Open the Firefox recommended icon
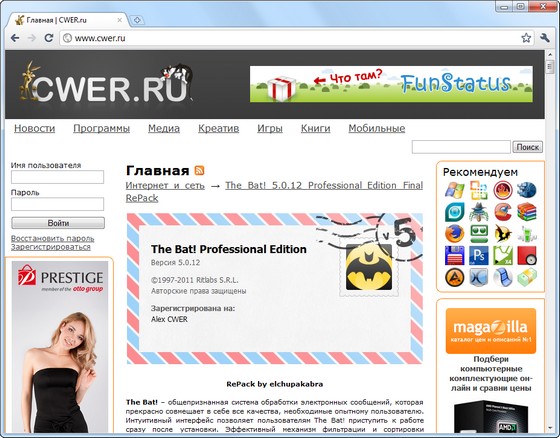The image size is (560, 438). point(455,234)
